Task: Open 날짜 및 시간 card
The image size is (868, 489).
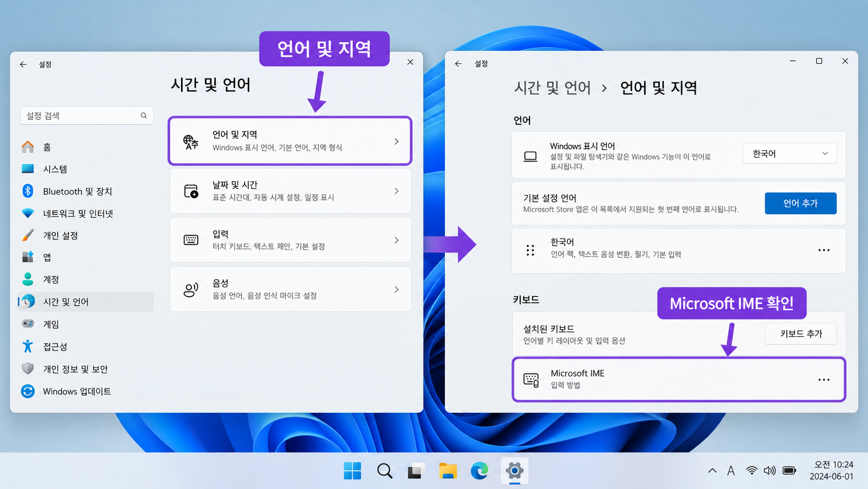Action: point(290,191)
